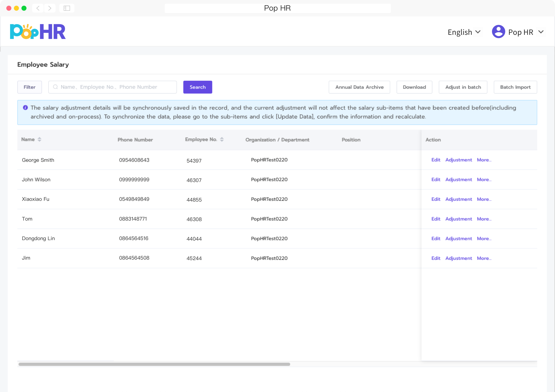Open Adjustment for Dongdong Lin
The height and width of the screenshot is (392, 555).
[459, 239]
